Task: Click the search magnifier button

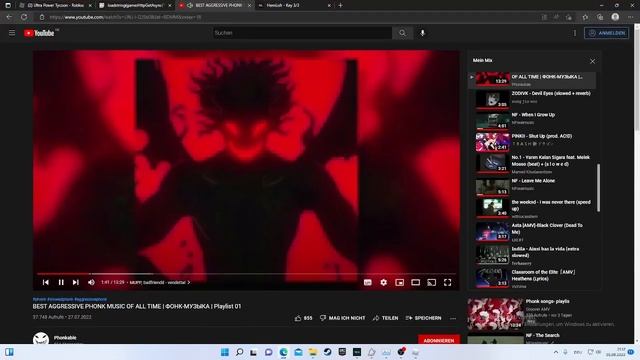Action: tap(402, 33)
